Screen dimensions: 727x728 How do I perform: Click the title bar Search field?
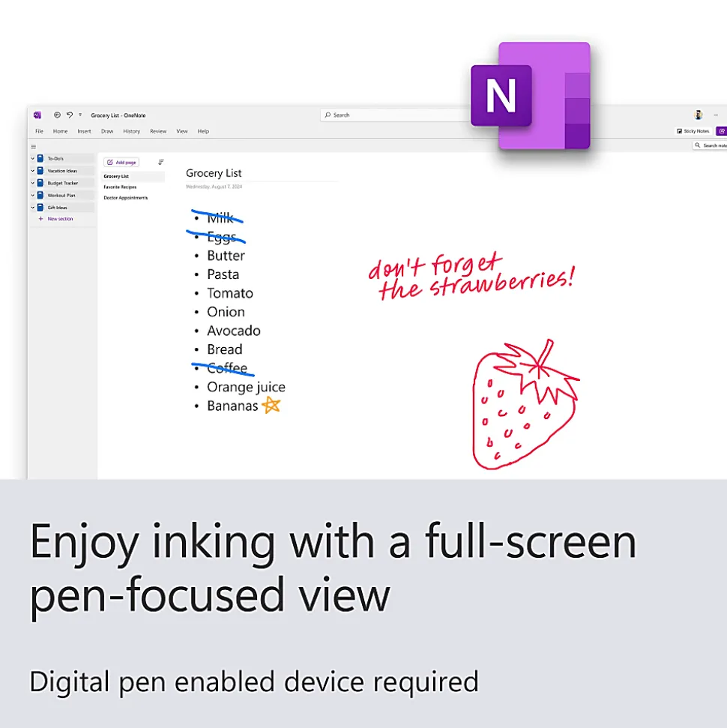point(395,115)
